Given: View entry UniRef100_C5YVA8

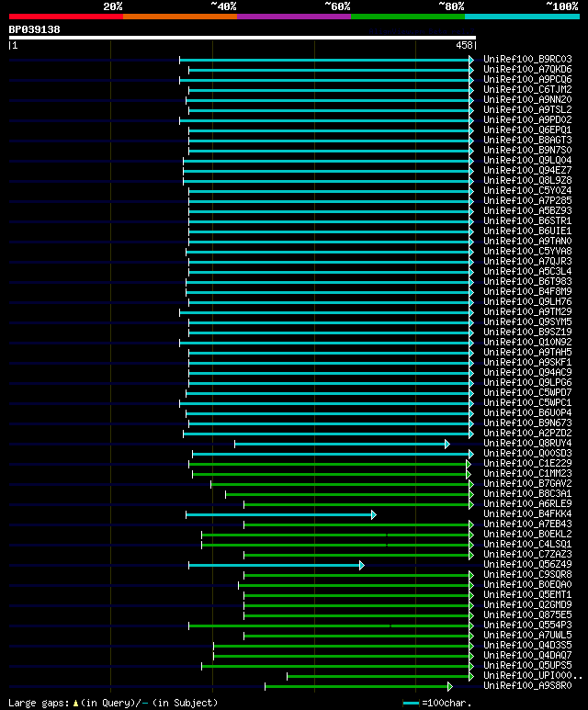Looking at the screenshot, I should (527, 252).
